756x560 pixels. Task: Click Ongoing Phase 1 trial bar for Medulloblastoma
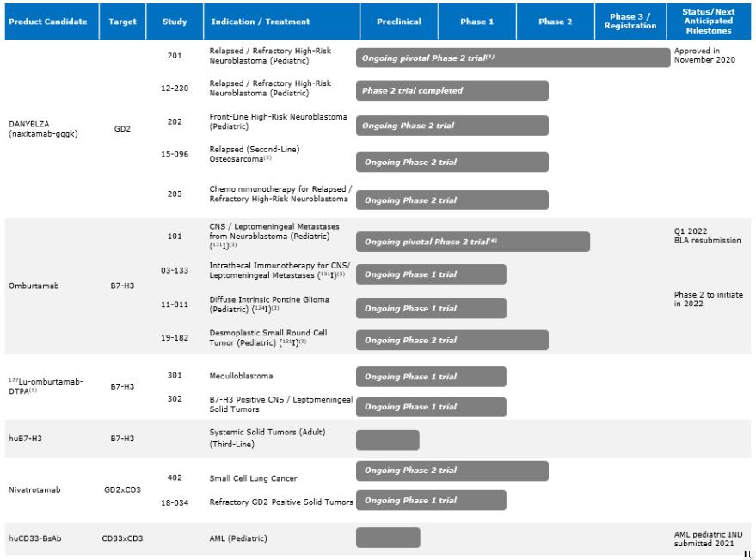[431, 377]
